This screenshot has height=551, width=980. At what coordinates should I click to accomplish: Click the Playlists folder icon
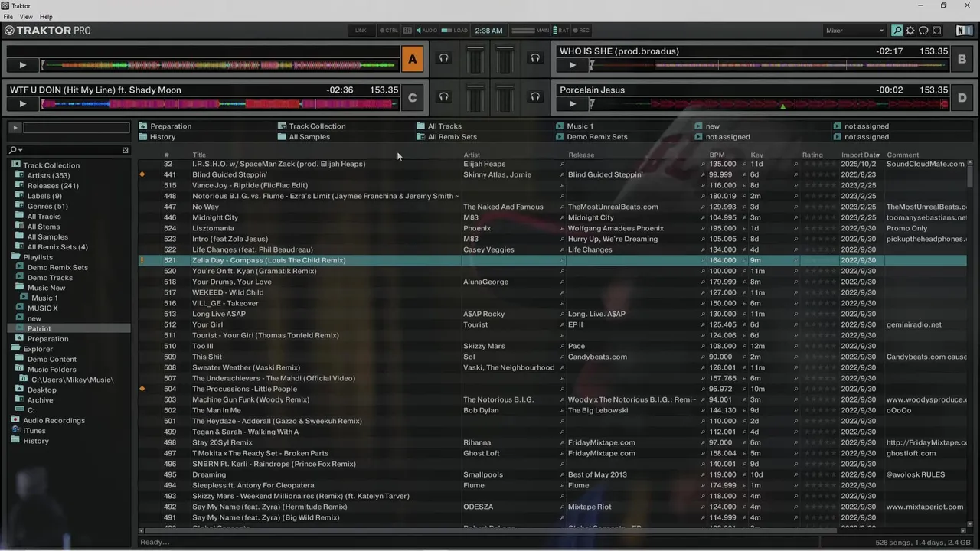(15, 257)
